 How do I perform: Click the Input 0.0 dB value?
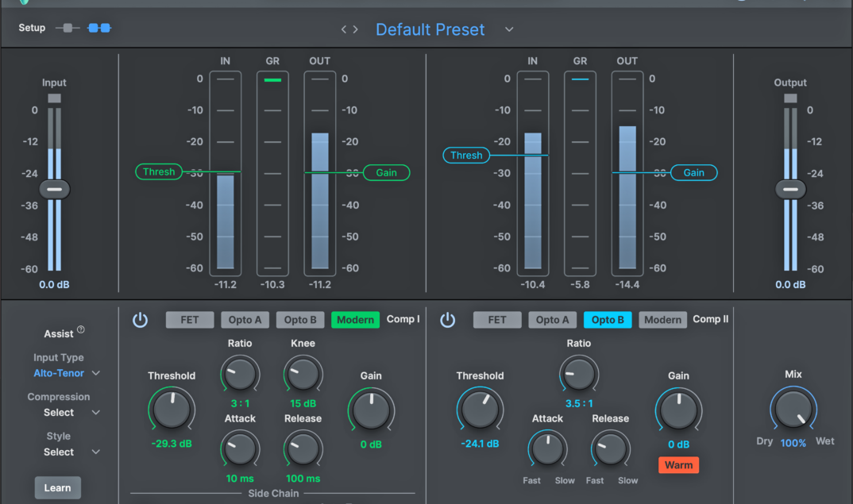[54, 284]
